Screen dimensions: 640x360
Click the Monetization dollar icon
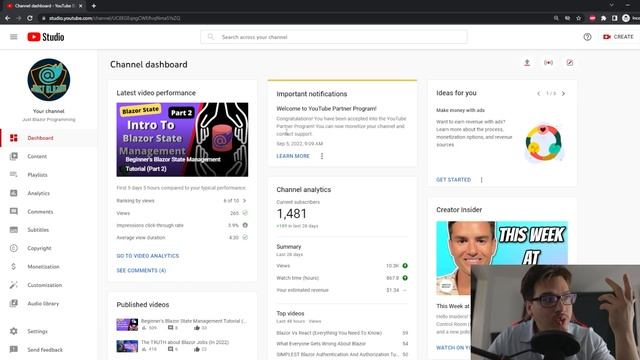point(13,267)
